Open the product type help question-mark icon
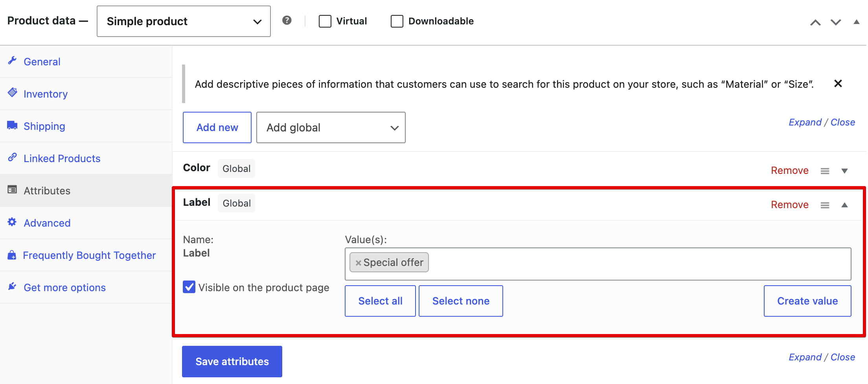 [x=287, y=20]
